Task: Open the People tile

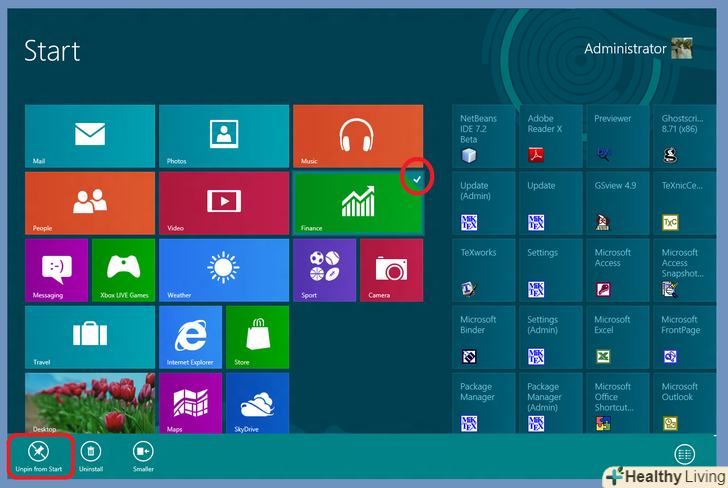Action: pyautogui.click(x=89, y=203)
